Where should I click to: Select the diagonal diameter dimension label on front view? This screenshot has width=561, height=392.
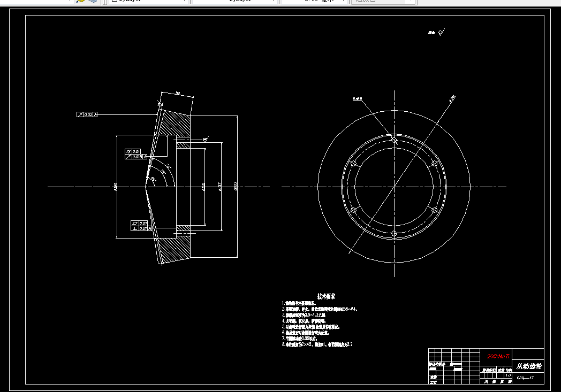click(452, 98)
